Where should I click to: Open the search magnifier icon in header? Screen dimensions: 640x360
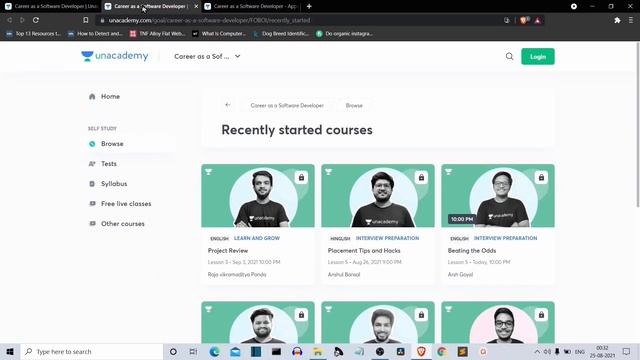click(x=509, y=56)
